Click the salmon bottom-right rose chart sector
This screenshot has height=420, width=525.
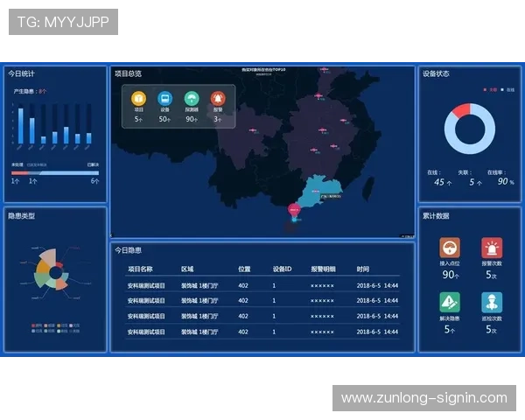[x=61, y=283]
